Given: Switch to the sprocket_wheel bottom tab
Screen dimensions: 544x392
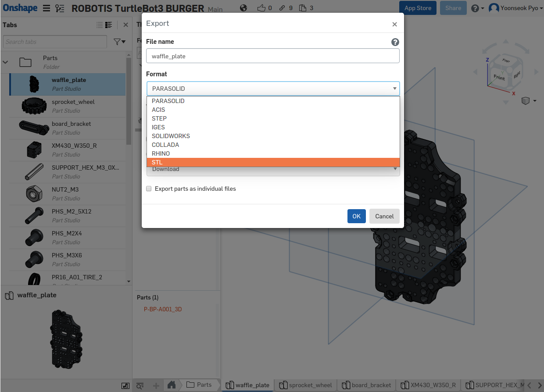Looking at the screenshot, I should 306,385.
